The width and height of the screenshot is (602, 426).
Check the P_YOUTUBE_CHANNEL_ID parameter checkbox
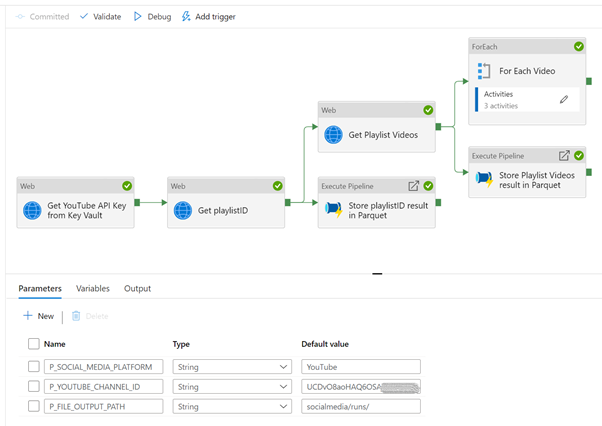34,386
